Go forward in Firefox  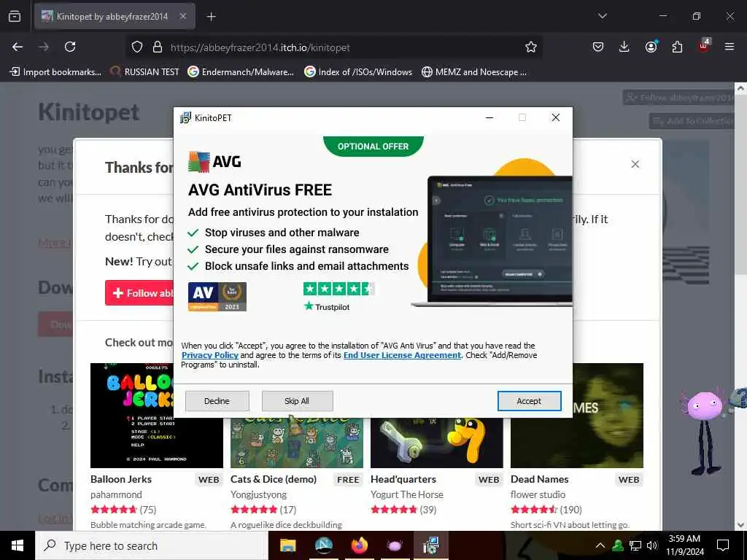(x=44, y=47)
